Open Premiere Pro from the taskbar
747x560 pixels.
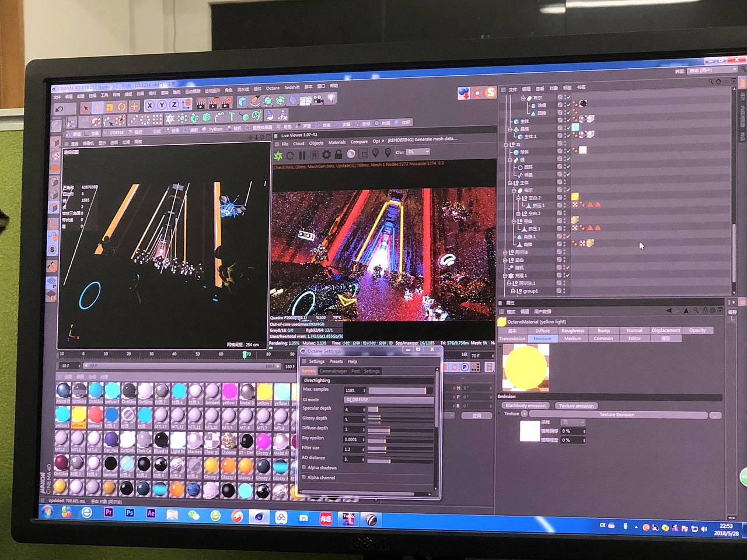pyautogui.click(x=108, y=513)
